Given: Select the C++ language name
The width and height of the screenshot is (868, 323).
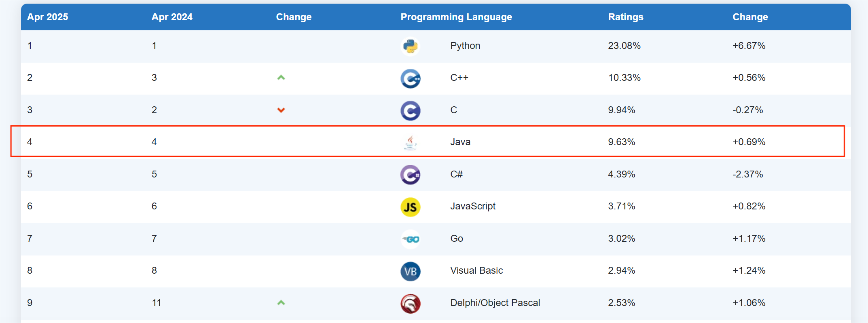Looking at the screenshot, I should pos(459,78).
